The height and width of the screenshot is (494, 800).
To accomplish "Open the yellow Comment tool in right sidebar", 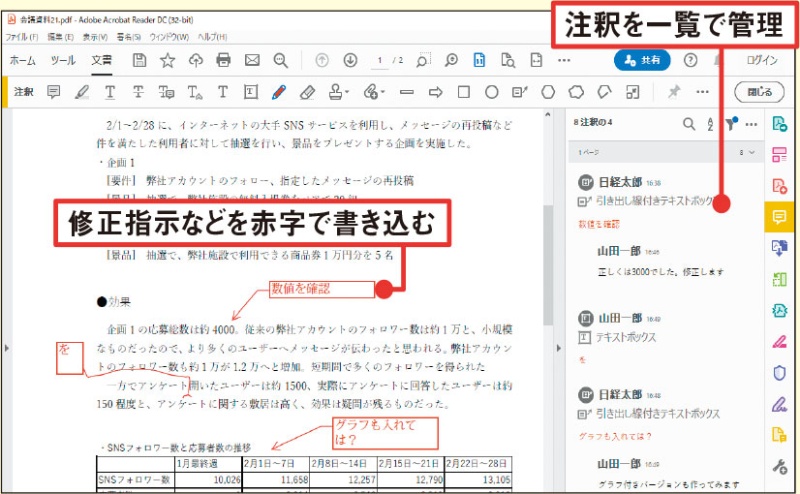I will tap(779, 215).
